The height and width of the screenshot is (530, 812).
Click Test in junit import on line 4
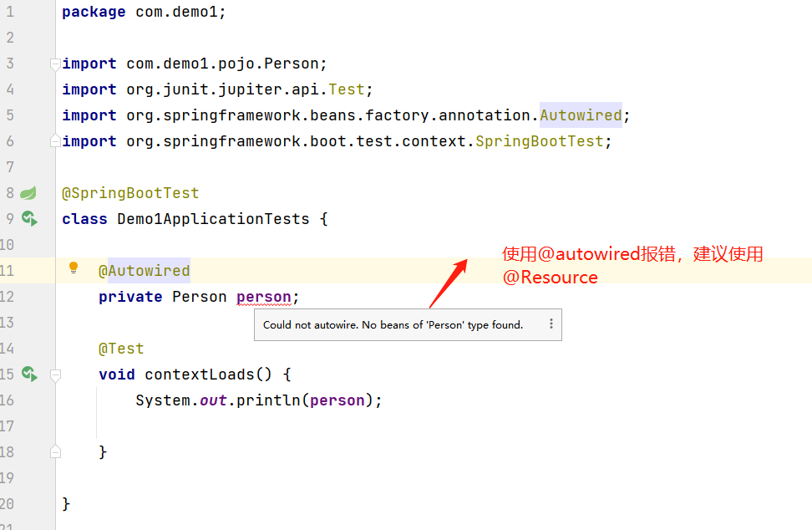click(347, 89)
